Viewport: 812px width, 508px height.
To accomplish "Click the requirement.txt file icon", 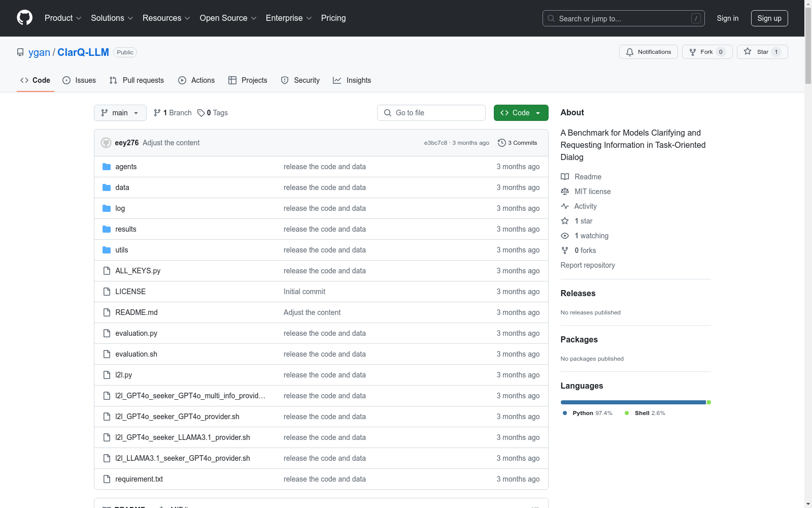I will 107,479.
